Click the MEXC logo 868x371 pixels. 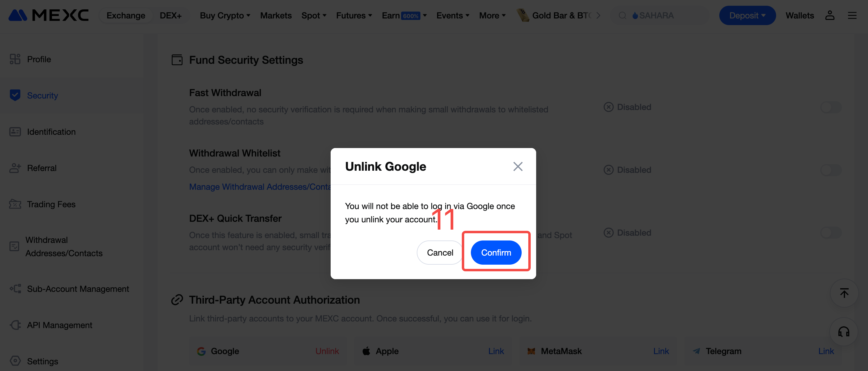tap(49, 15)
